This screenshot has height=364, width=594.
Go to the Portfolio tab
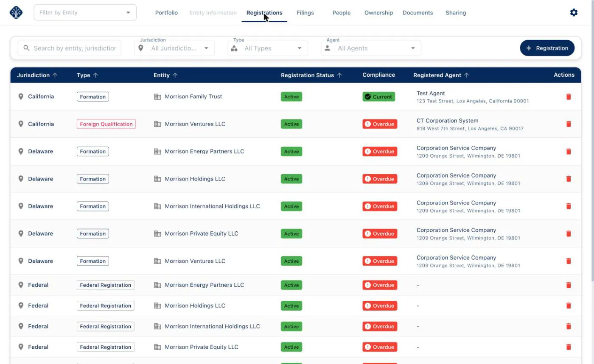coord(166,13)
